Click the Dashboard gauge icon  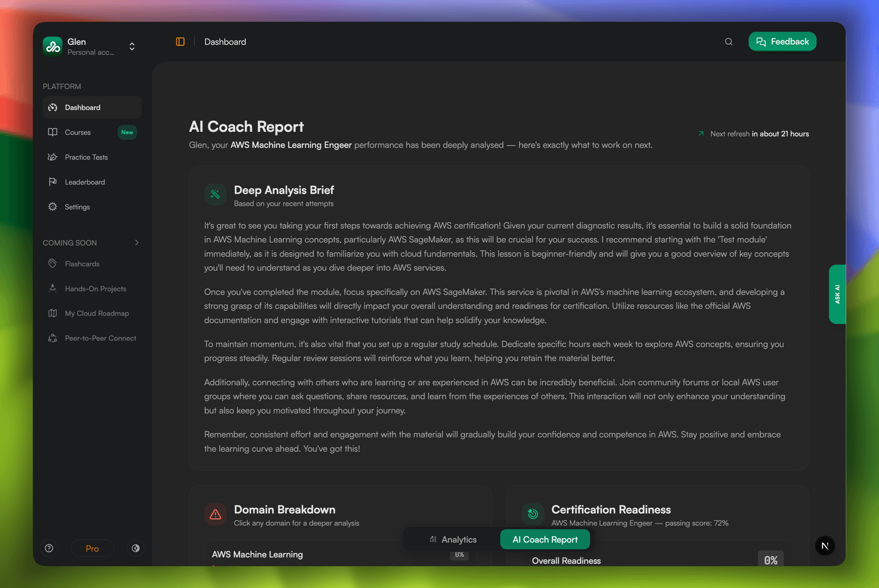tap(53, 107)
